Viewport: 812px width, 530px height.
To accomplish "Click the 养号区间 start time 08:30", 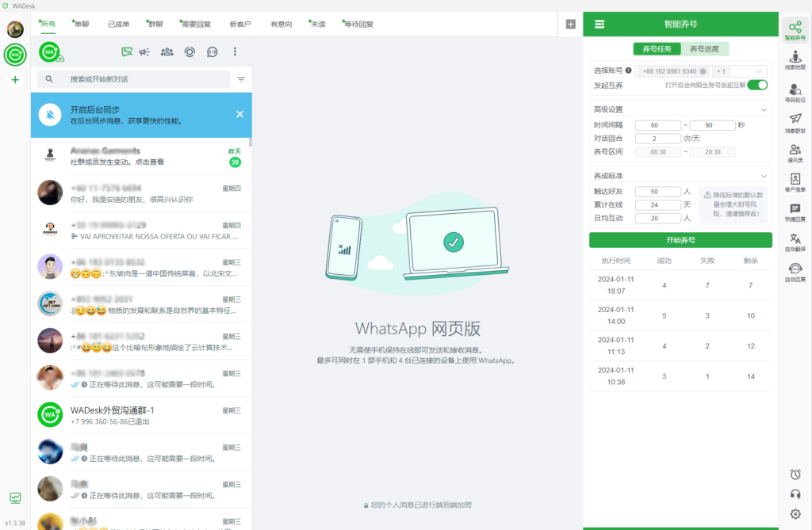I will pos(657,152).
